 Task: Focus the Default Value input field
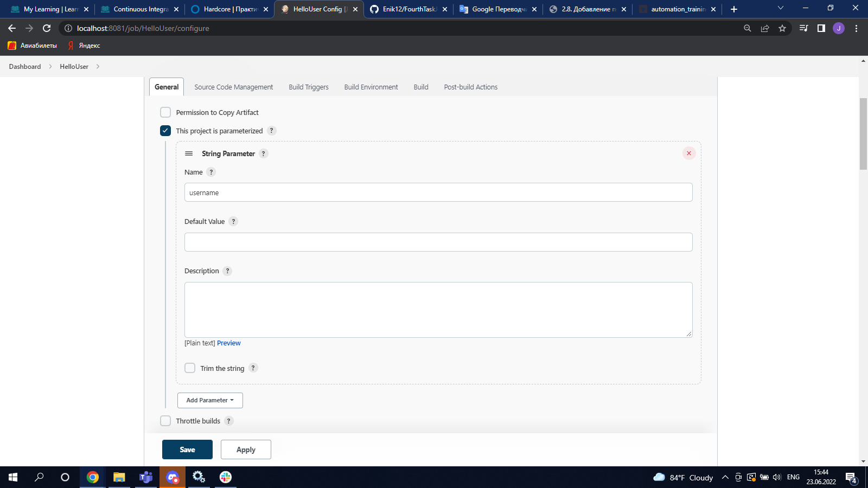point(438,242)
